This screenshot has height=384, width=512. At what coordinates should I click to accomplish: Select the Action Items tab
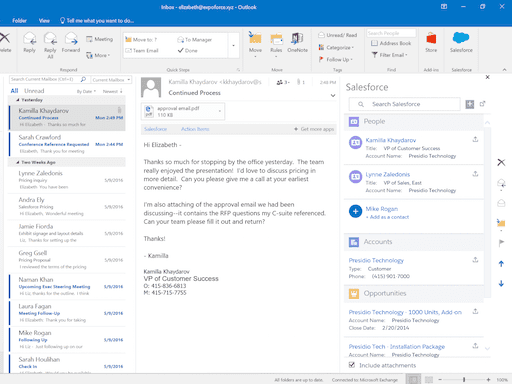pyautogui.click(x=195, y=129)
